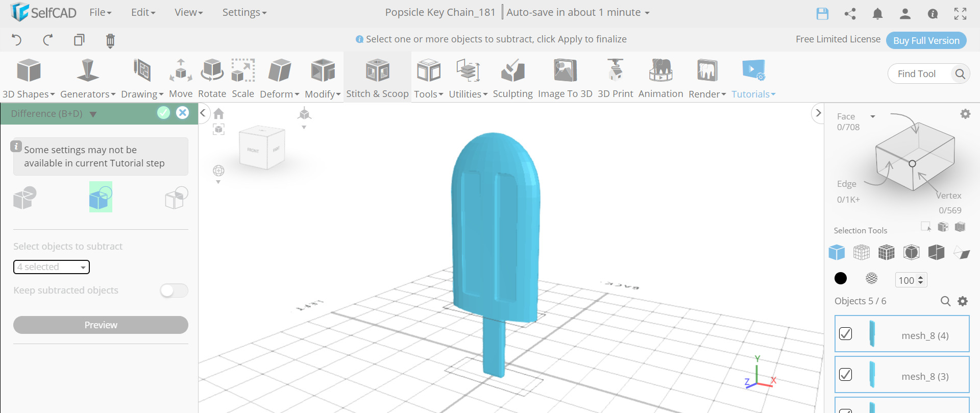Select the Stitch & Scoop tool
Image resolution: width=980 pixels, height=413 pixels.
(x=377, y=78)
